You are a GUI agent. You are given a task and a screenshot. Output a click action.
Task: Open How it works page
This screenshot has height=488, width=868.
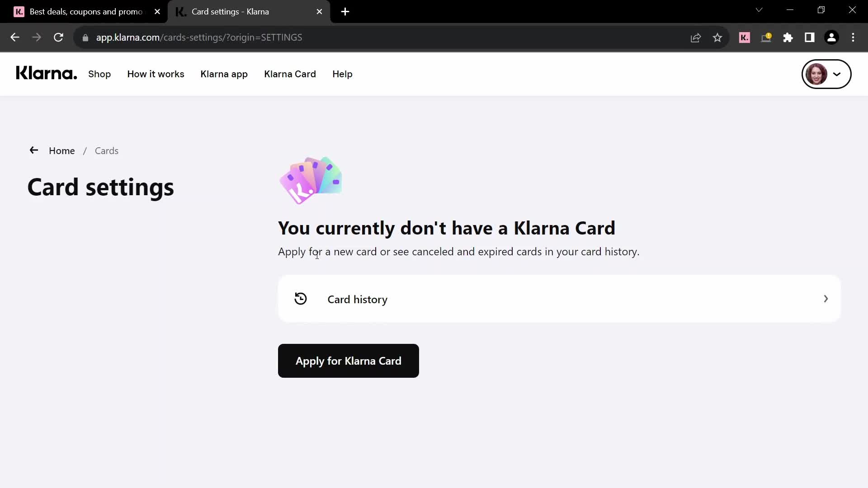point(156,74)
